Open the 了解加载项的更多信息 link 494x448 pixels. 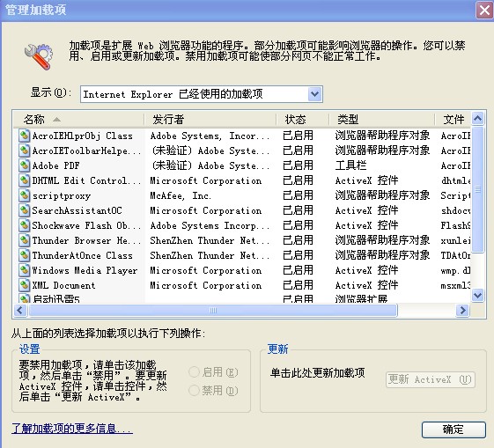72,429
